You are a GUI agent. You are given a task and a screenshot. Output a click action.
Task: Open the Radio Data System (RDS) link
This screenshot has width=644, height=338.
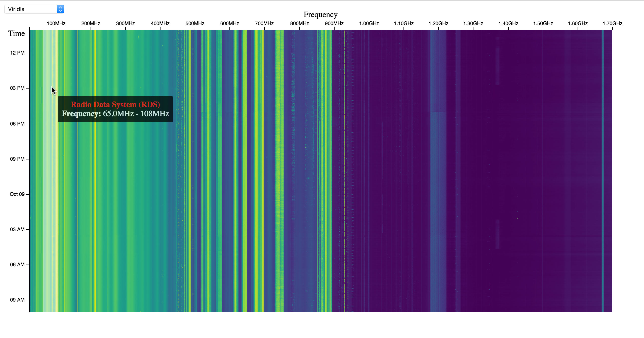click(x=115, y=104)
